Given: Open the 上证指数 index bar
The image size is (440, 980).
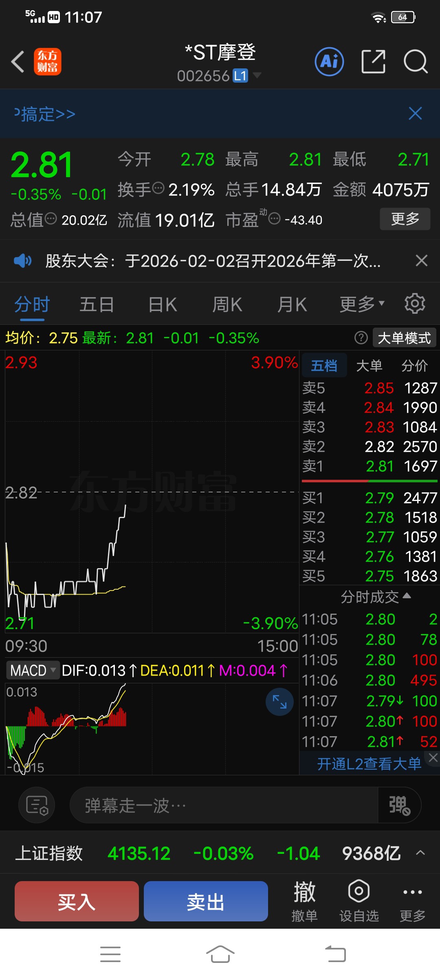Looking at the screenshot, I should (x=220, y=853).
